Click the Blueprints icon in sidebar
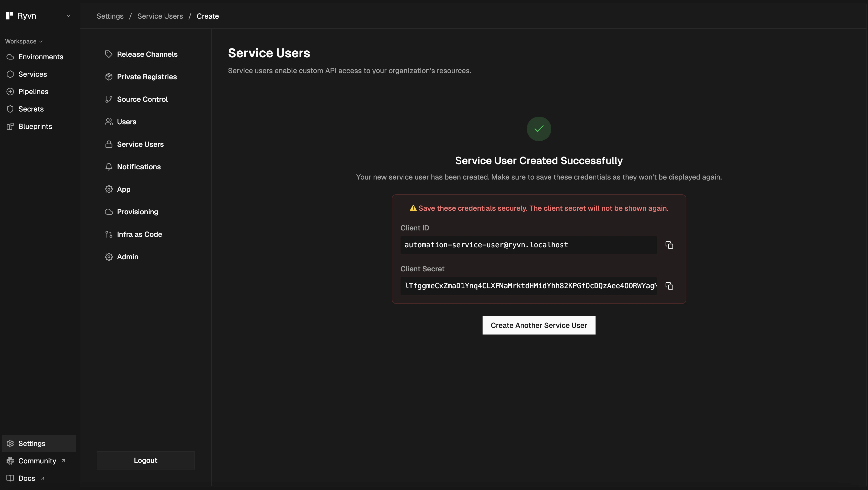The width and height of the screenshot is (868, 490). click(x=10, y=126)
